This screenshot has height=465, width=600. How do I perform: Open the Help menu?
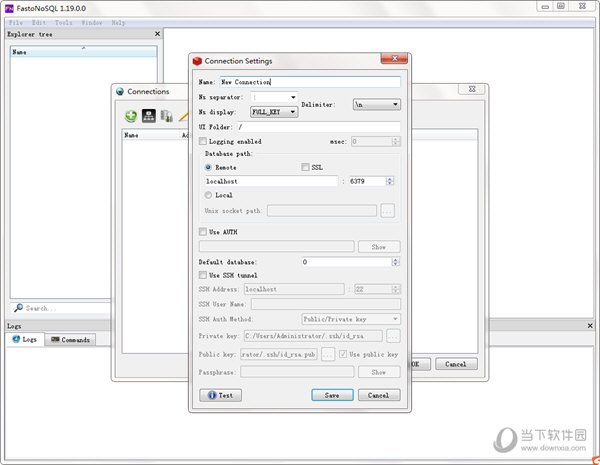point(119,23)
